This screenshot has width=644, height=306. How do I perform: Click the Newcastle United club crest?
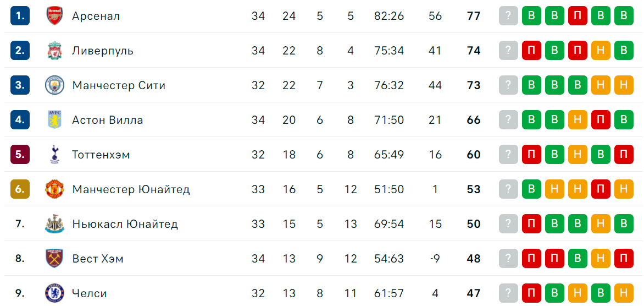pyautogui.click(x=54, y=224)
